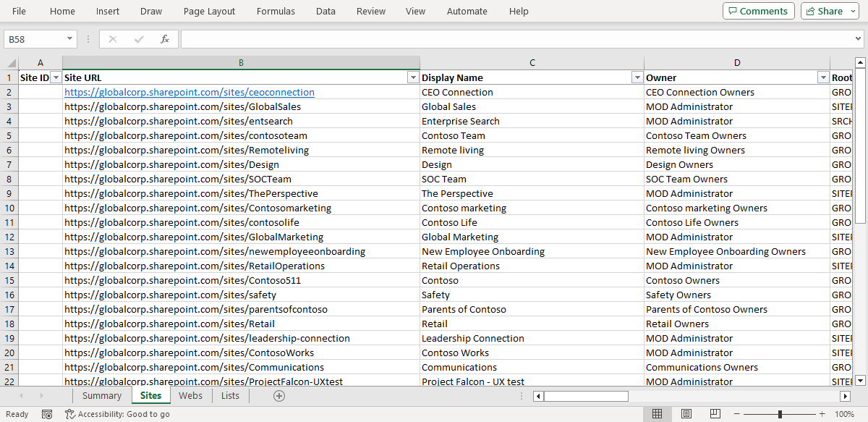Open Site URL column filter dropdown

point(413,77)
